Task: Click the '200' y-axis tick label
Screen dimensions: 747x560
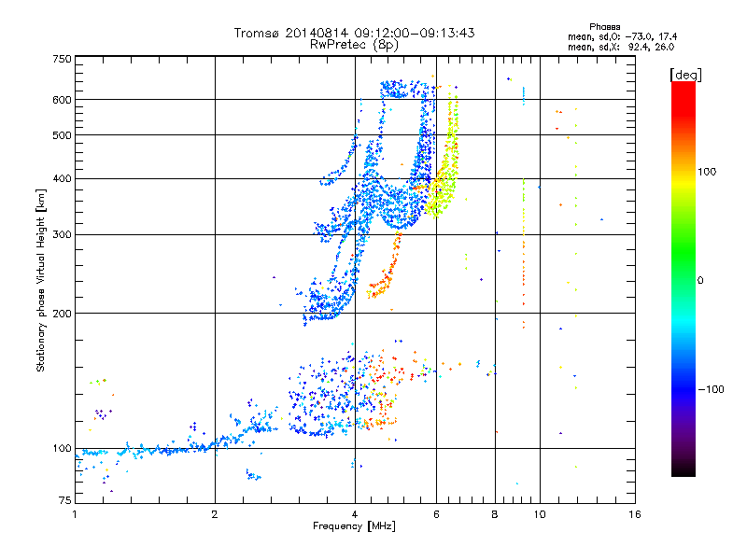Action: coord(63,314)
